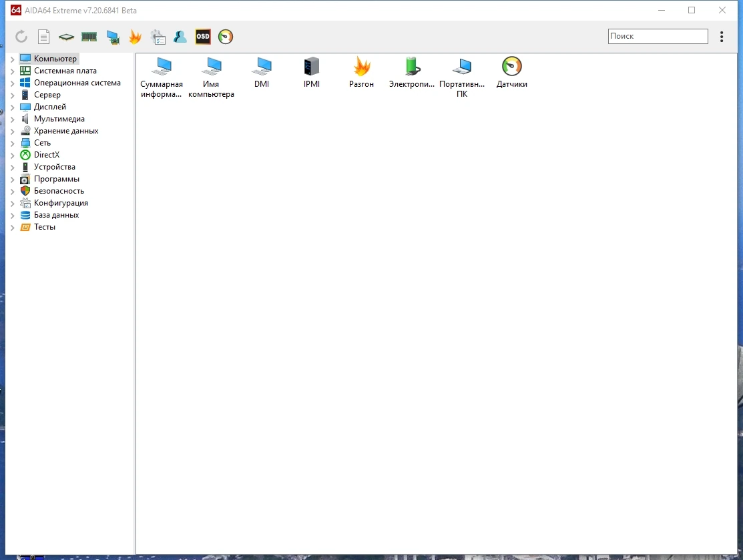Expand the Программы tree node
The height and width of the screenshot is (560, 743).
click(x=12, y=180)
